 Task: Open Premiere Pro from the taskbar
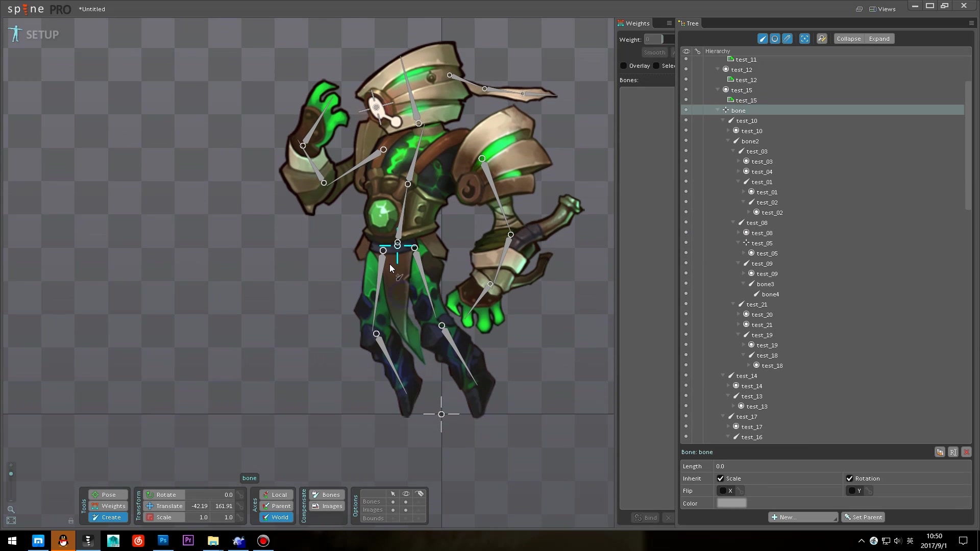[188, 541]
